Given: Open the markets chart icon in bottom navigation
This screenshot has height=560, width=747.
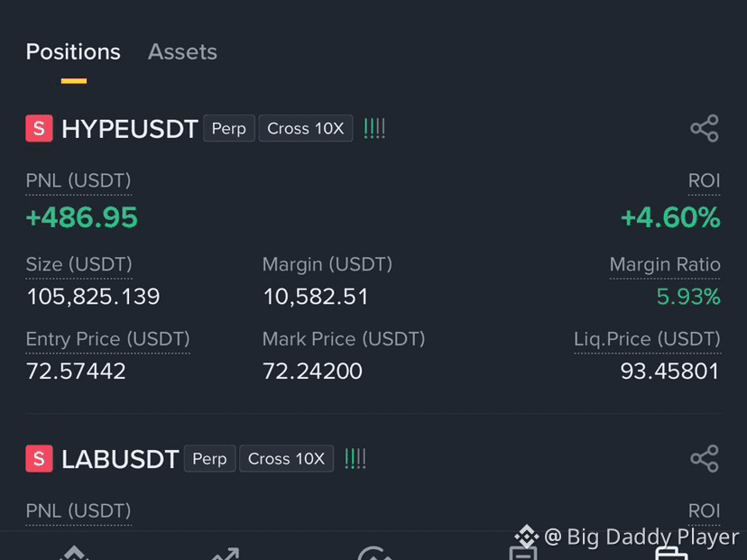Looking at the screenshot, I should [225, 554].
